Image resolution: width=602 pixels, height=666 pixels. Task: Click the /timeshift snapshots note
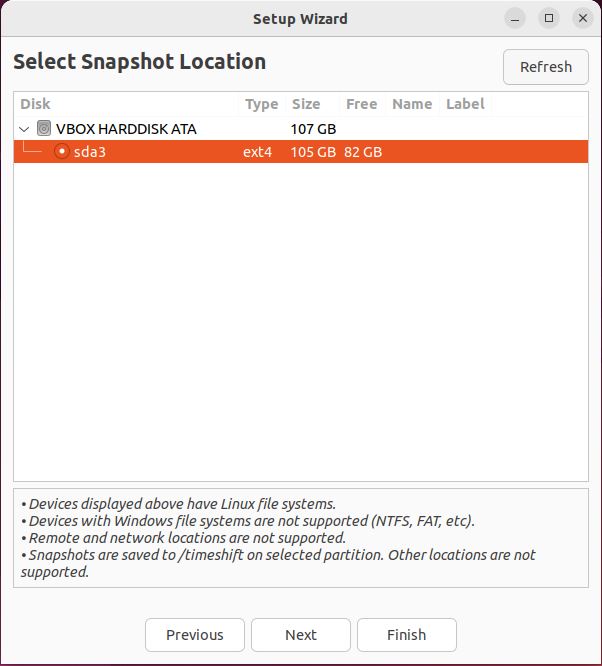pos(278,563)
